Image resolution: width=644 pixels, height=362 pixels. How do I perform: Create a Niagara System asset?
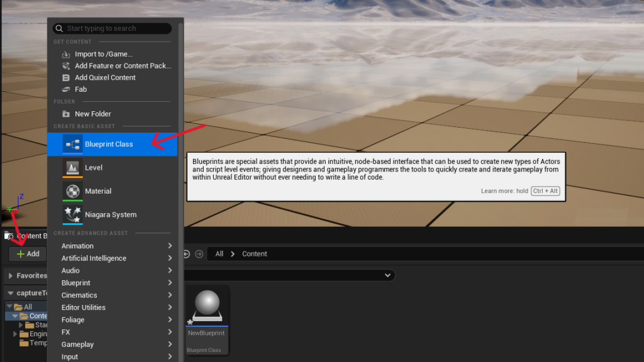pyautogui.click(x=112, y=215)
